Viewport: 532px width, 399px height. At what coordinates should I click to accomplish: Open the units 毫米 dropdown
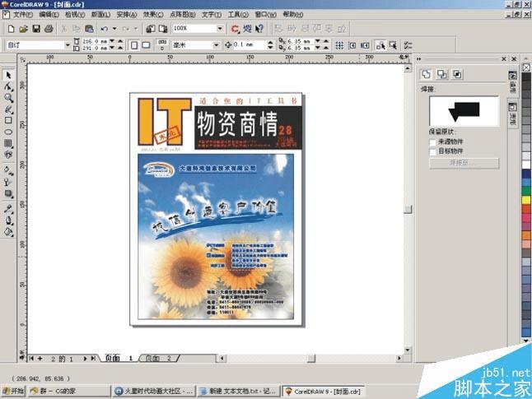point(216,45)
